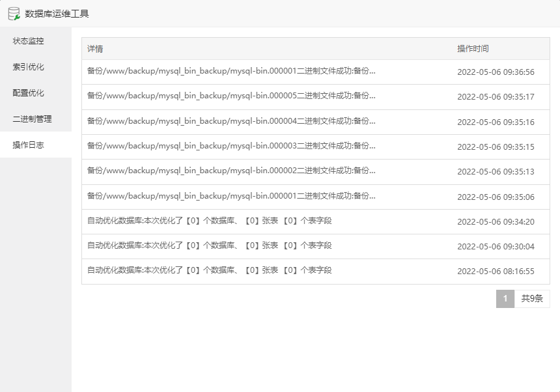The width and height of the screenshot is (560, 392).
Task: Click page 1 pagination button
Action: click(505, 298)
